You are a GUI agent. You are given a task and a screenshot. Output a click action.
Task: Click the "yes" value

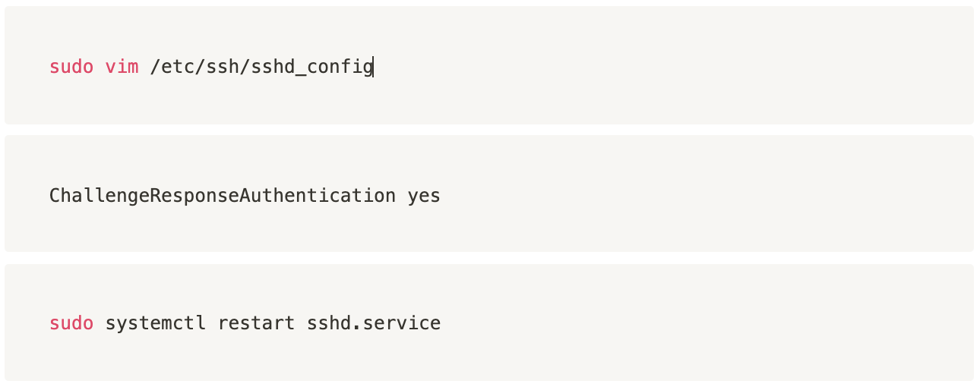pos(424,196)
